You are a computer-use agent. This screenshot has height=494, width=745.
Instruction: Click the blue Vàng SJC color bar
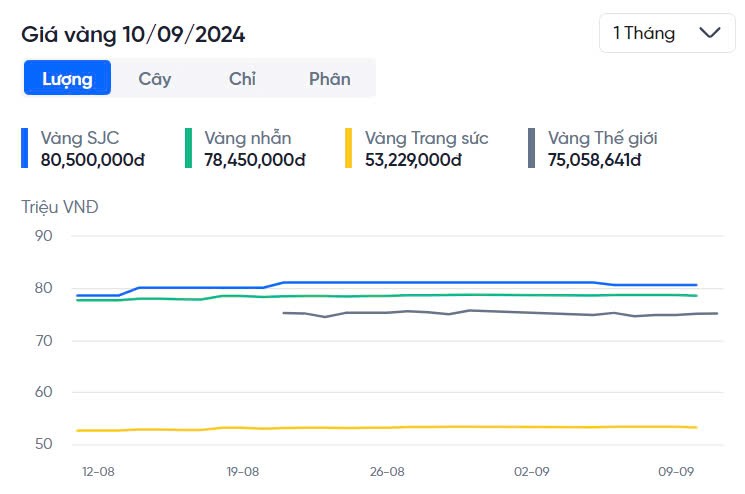(25, 148)
